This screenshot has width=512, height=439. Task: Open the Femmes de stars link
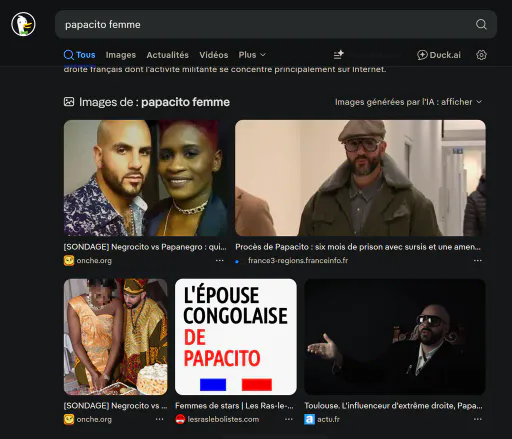[234, 406]
